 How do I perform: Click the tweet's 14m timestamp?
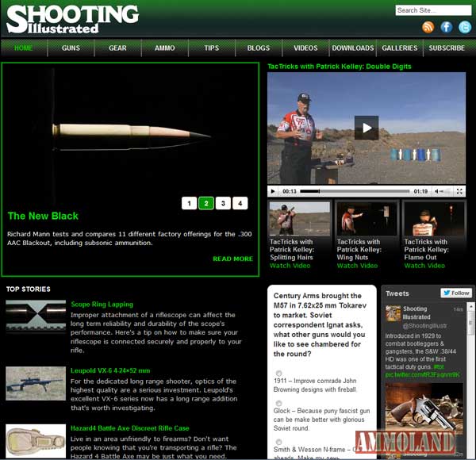tap(458, 309)
